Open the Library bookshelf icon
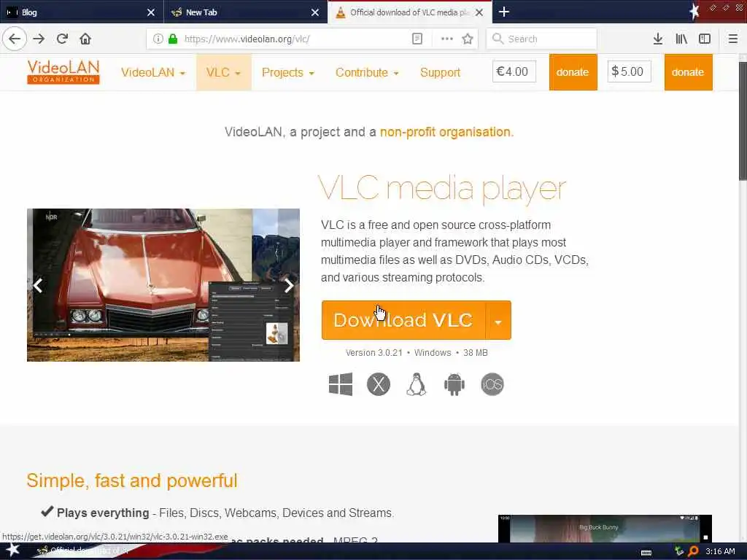747x560 pixels. coord(681,39)
